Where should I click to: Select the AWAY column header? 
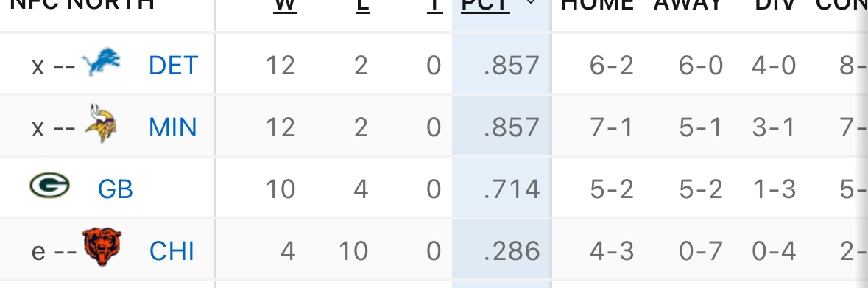point(688,6)
